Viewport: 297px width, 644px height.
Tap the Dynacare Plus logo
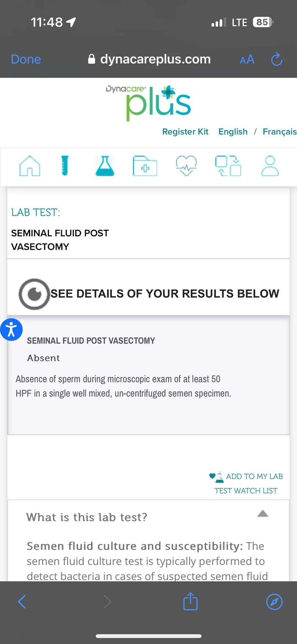coord(148,102)
